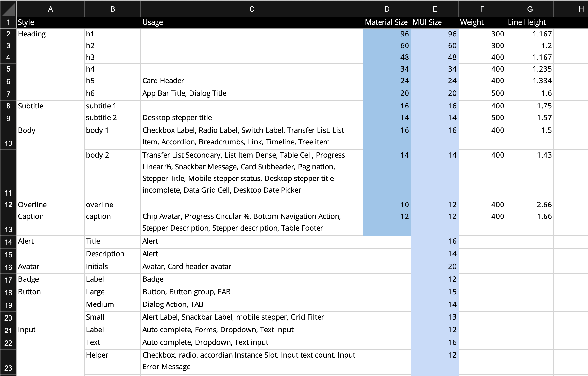Select column A header
588x376 pixels.
(x=50, y=9)
